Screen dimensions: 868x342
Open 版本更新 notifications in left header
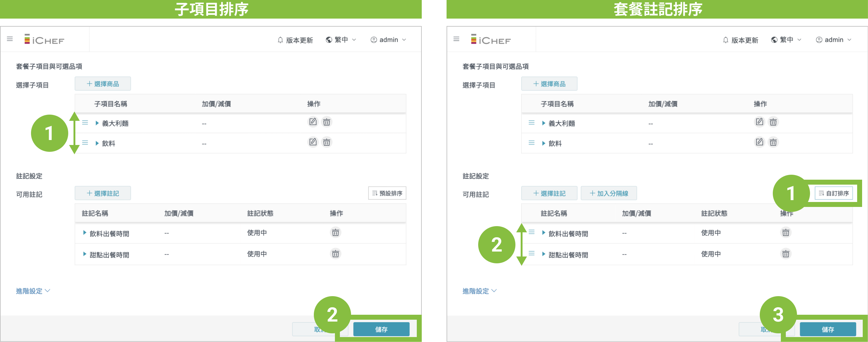point(295,40)
